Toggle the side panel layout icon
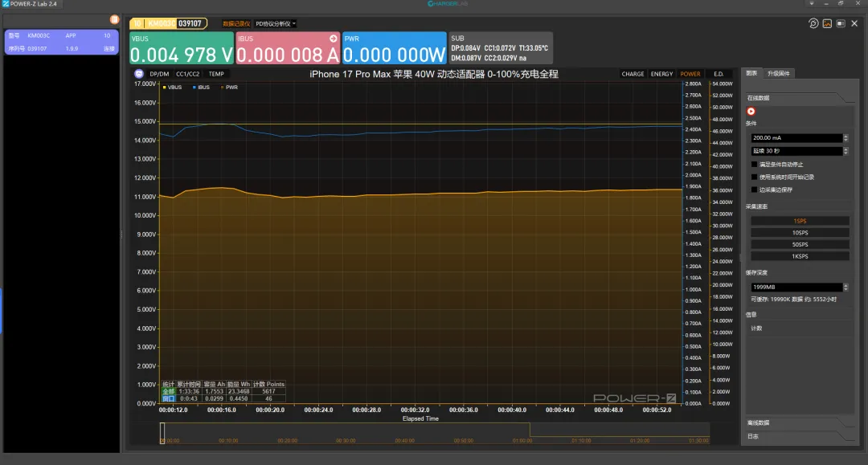 [x=841, y=23]
